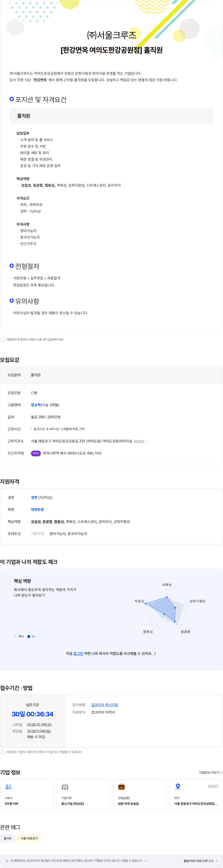Screen dimensions: 223x868
Task: Select the 서울>영등포구 related tag
Action: 29,838
